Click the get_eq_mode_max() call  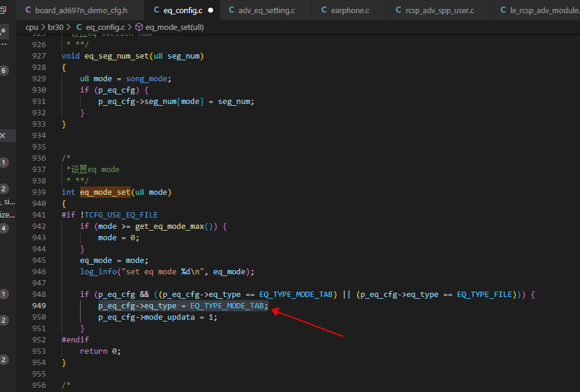[x=176, y=226]
